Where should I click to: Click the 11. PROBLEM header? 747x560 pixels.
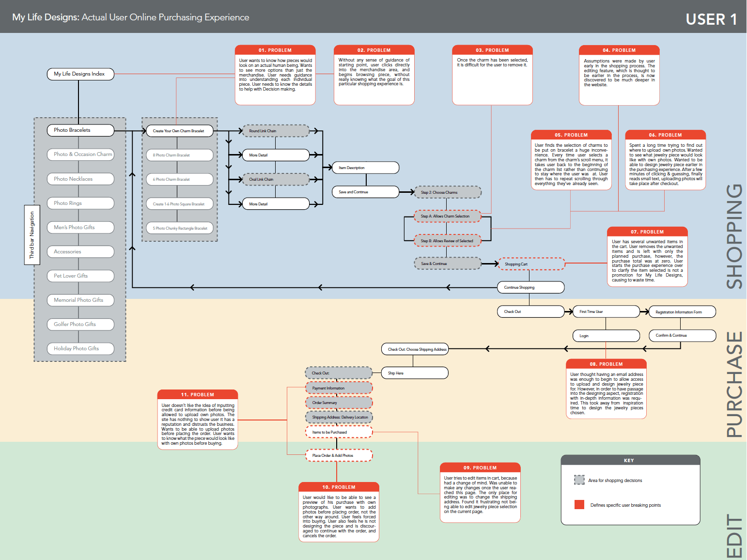(198, 395)
